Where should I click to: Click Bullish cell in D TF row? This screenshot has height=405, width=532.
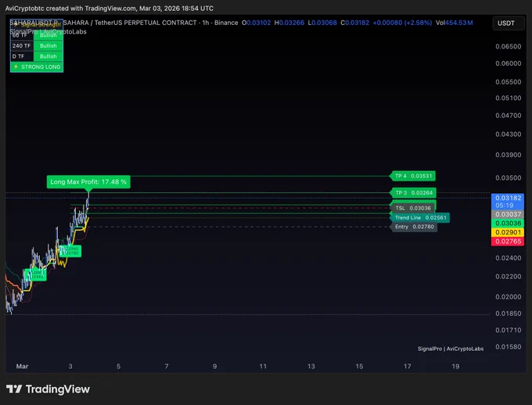(49, 56)
